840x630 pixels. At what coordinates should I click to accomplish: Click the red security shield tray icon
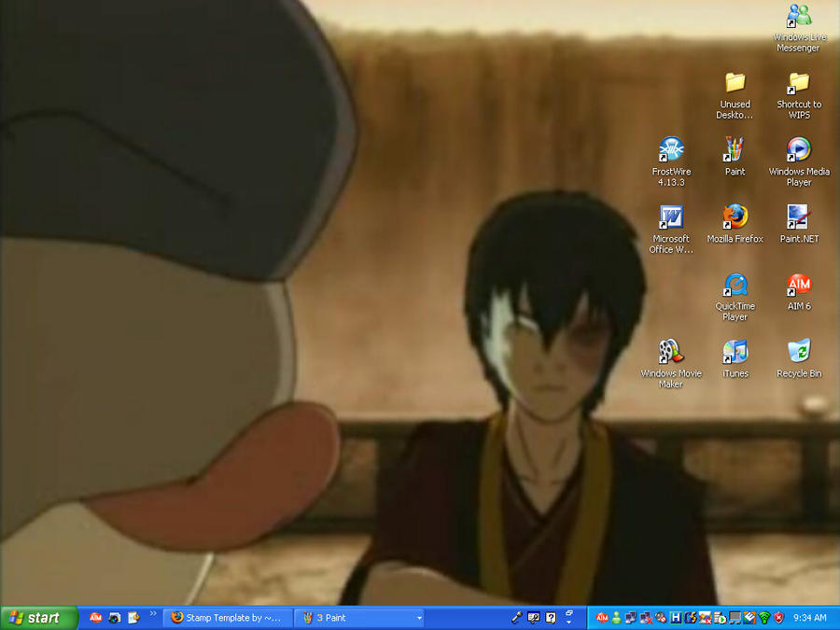pos(779,618)
